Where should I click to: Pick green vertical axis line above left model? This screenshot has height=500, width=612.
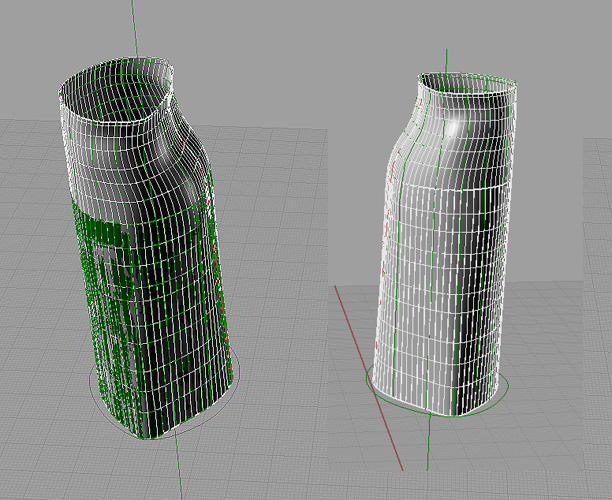[134, 27]
